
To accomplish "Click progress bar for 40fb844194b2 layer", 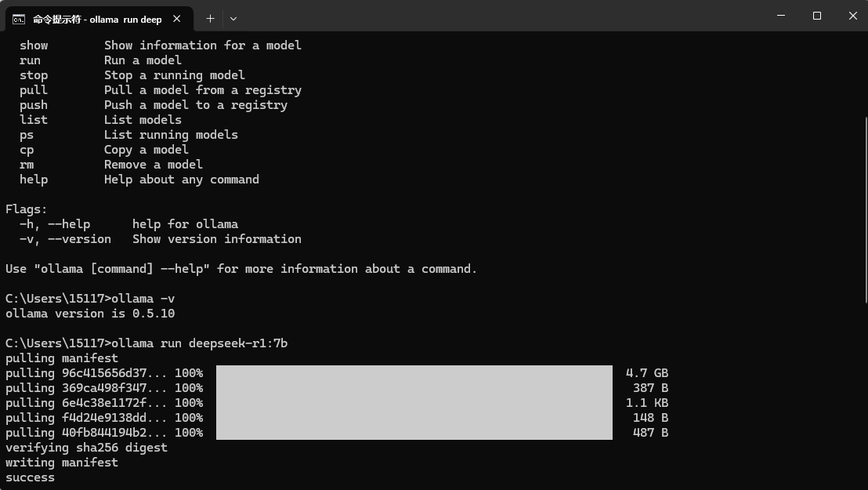I will click(414, 432).
